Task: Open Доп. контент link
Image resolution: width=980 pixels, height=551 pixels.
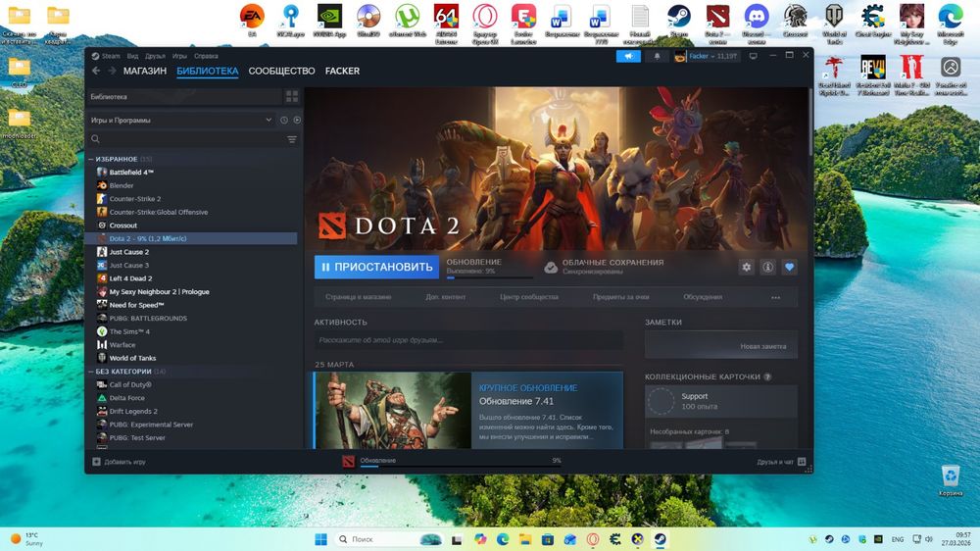Action: click(446, 297)
